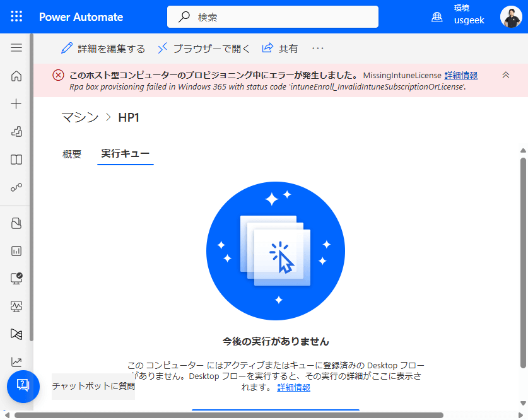Open 詳細情報 link in error banner
Image resolution: width=528 pixels, height=420 pixels.
461,76
